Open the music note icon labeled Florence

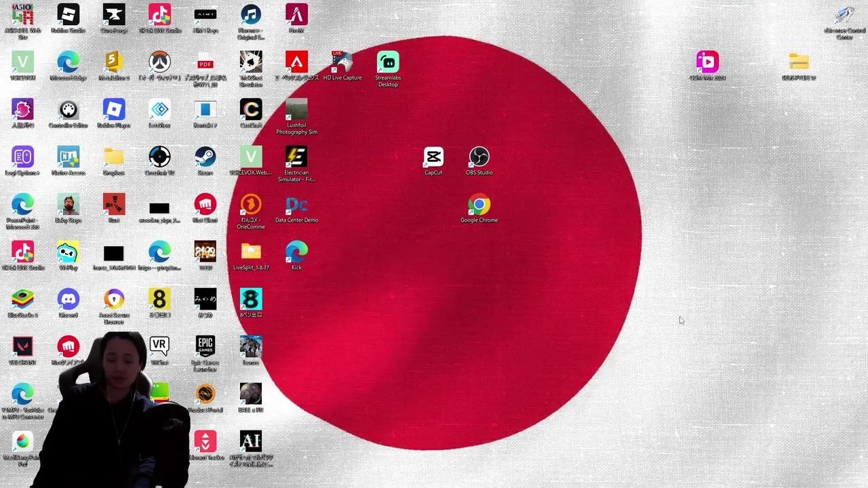click(x=251, y=15)
